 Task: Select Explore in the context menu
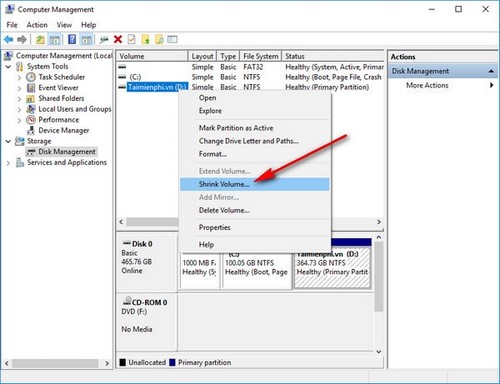(x=255, y=111)
